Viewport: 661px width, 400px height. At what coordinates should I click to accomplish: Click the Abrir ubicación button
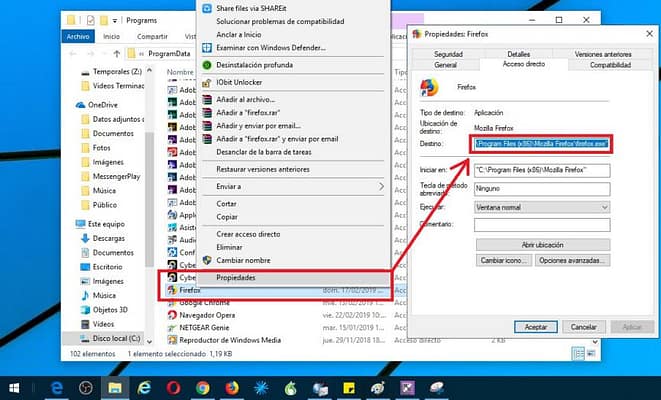pos(541,245)
